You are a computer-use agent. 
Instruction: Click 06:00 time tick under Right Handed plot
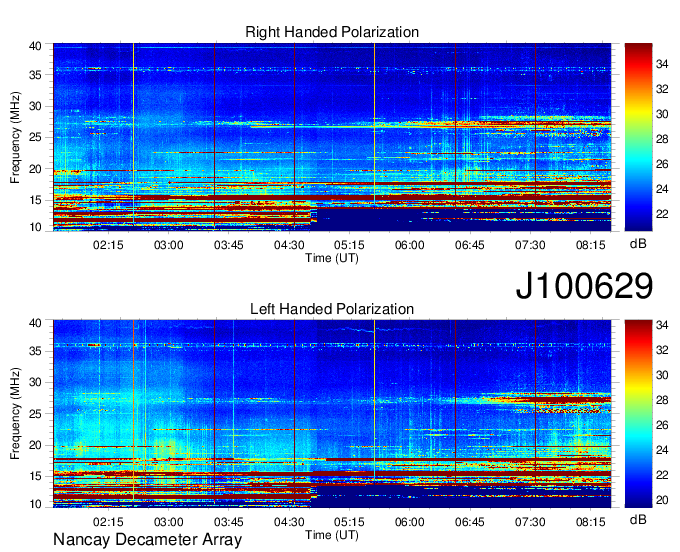point(409,245)
